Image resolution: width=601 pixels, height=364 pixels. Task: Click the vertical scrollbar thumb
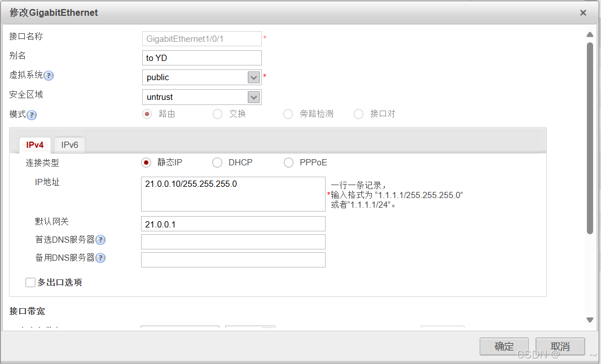click(590, 138)
